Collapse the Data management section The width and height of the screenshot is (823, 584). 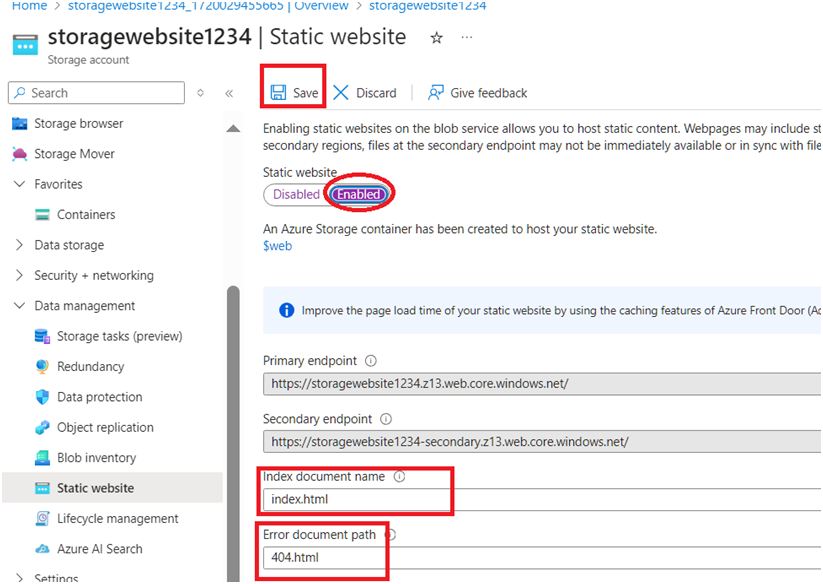[x=19, y=306]
